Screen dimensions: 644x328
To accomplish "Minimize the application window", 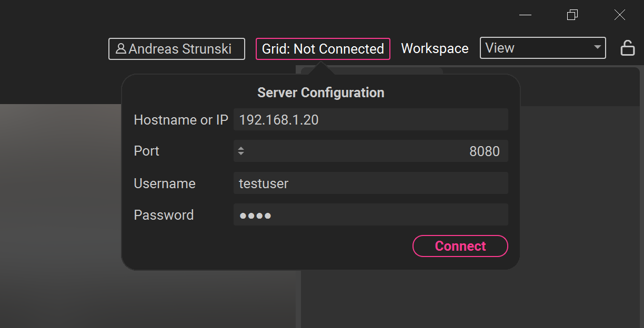I will (x=525, y=15).
